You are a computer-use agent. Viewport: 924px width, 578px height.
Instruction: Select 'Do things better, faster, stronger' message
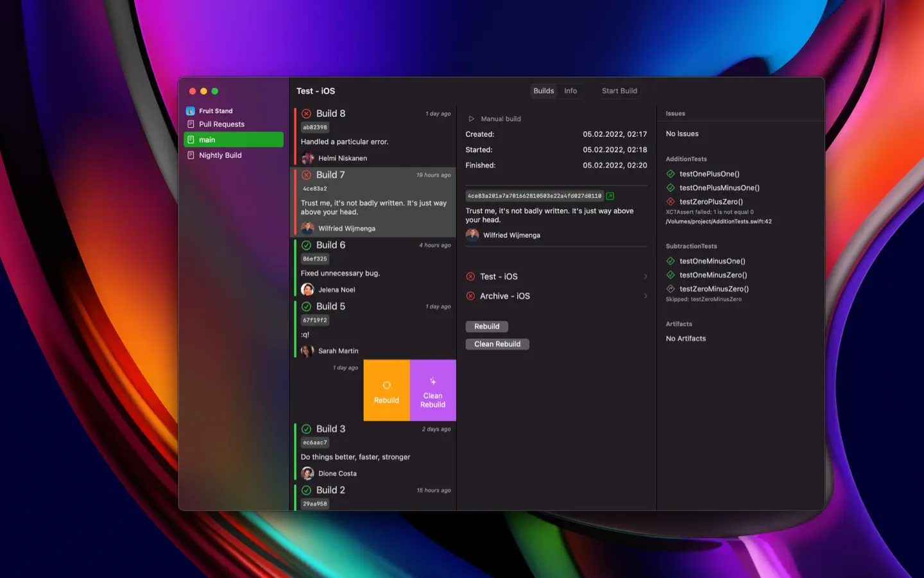[355, 457]
